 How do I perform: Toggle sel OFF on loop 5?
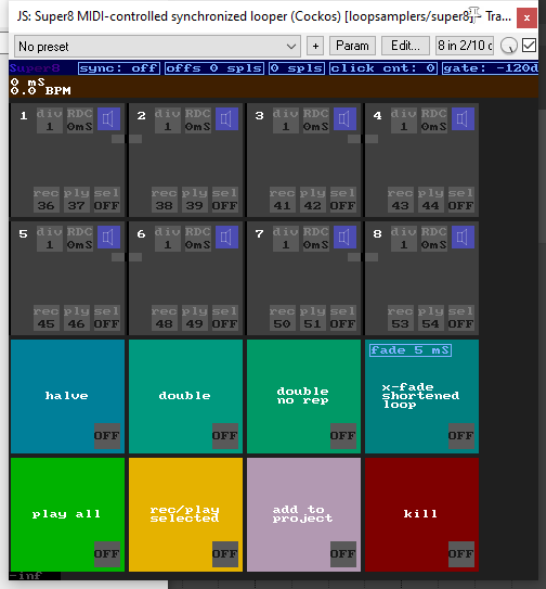click(x=107, y=318)
